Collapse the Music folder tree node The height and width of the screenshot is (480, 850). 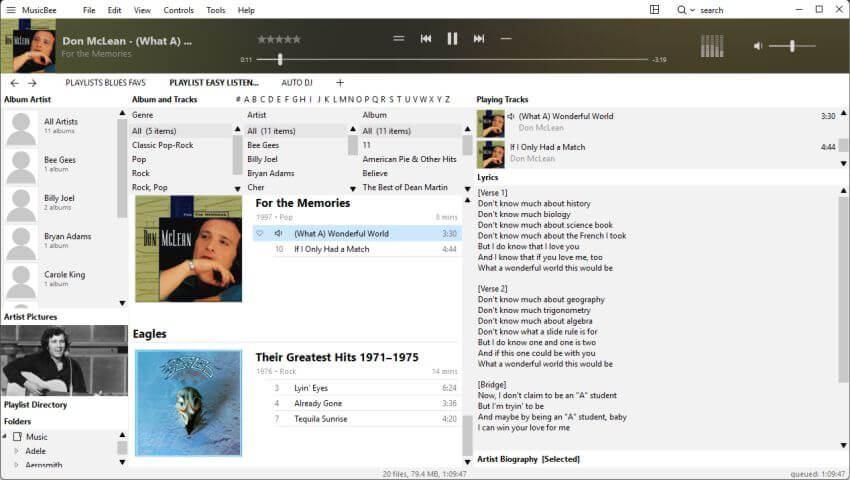16,437
